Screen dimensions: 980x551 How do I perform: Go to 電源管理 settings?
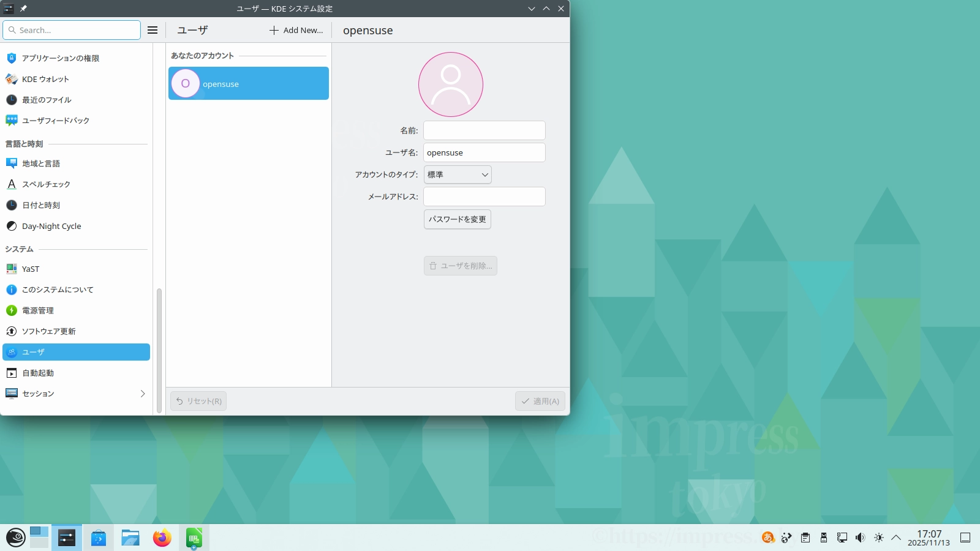[x=76, y=310]
